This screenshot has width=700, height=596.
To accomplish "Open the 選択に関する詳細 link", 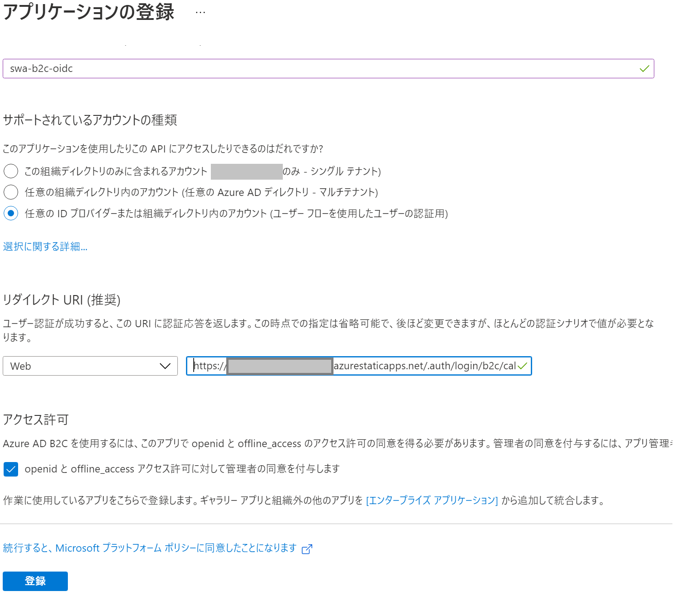I will (x=45, y=246).
